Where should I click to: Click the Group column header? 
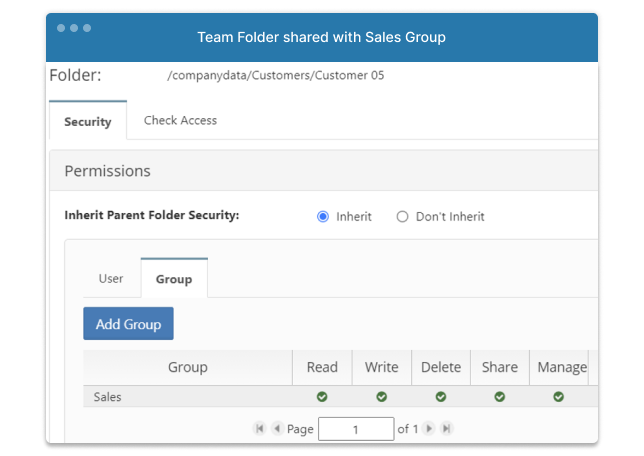click(x=188, y=367)
